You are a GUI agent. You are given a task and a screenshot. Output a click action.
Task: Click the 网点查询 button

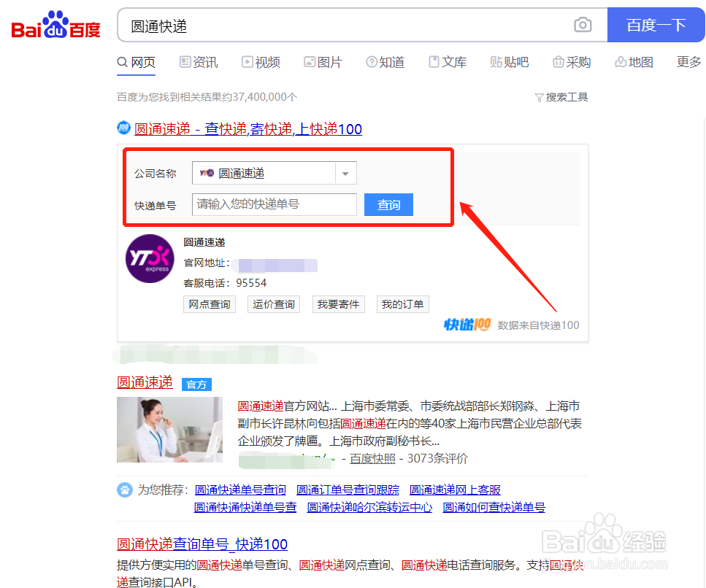[x=210, y=304]
